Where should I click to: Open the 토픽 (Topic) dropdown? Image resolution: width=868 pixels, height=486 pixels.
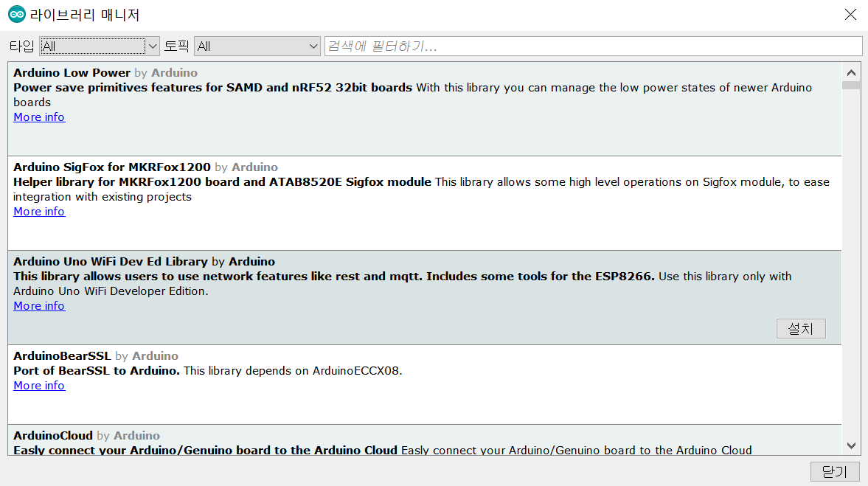tap(257, 46)
